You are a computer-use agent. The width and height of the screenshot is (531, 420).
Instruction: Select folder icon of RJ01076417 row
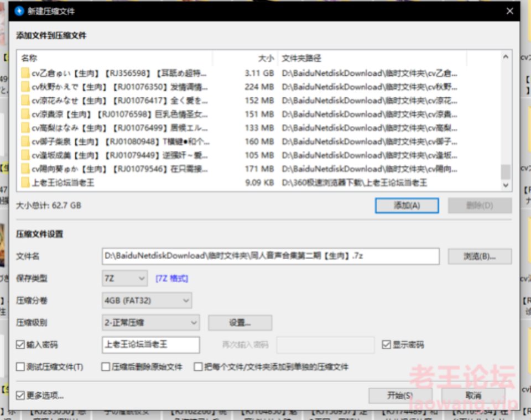tap(25, 101)
